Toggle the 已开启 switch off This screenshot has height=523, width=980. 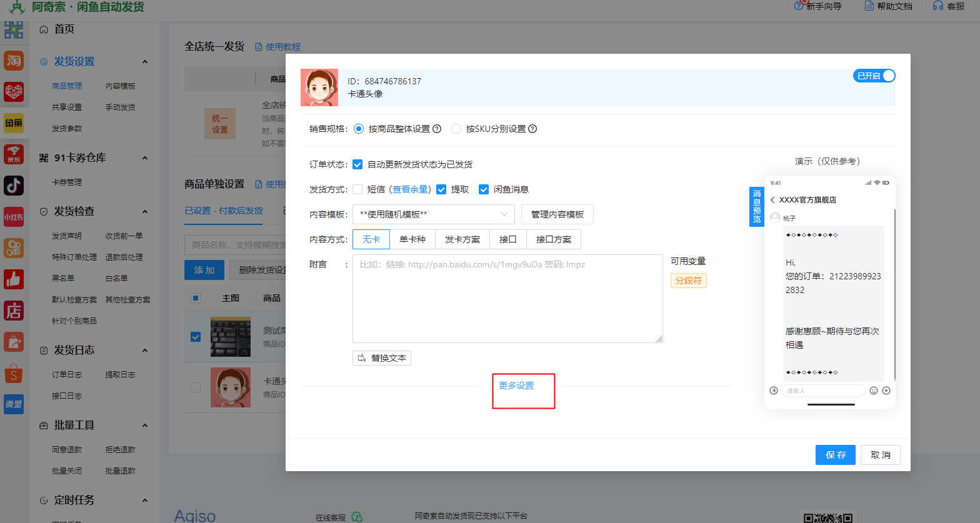point(874,76)
